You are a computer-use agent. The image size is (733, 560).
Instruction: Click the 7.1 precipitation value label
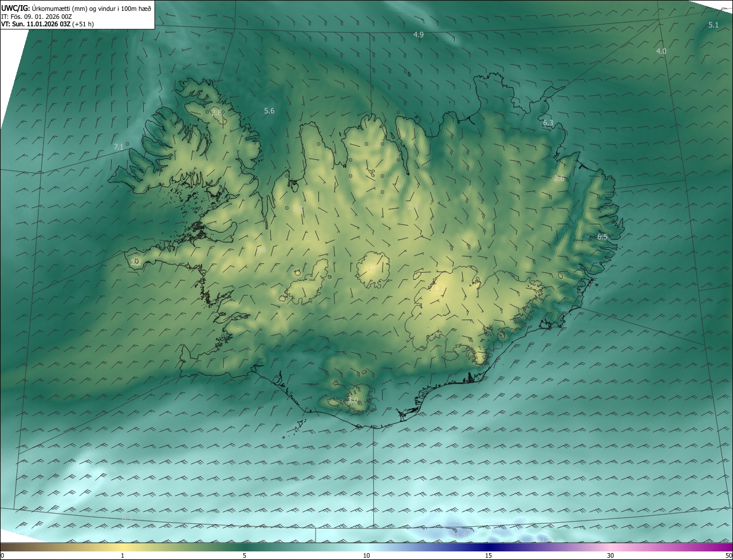119,147
